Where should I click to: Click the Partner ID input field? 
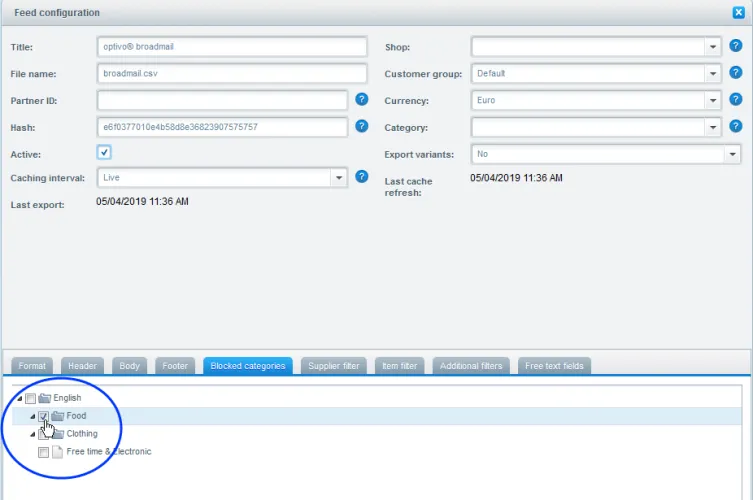(x=222, y=100)
